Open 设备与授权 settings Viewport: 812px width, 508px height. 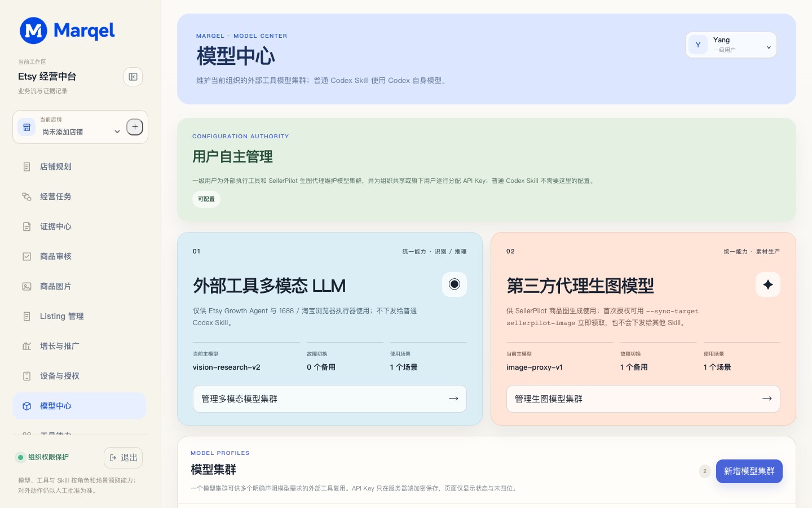point(79,376)
